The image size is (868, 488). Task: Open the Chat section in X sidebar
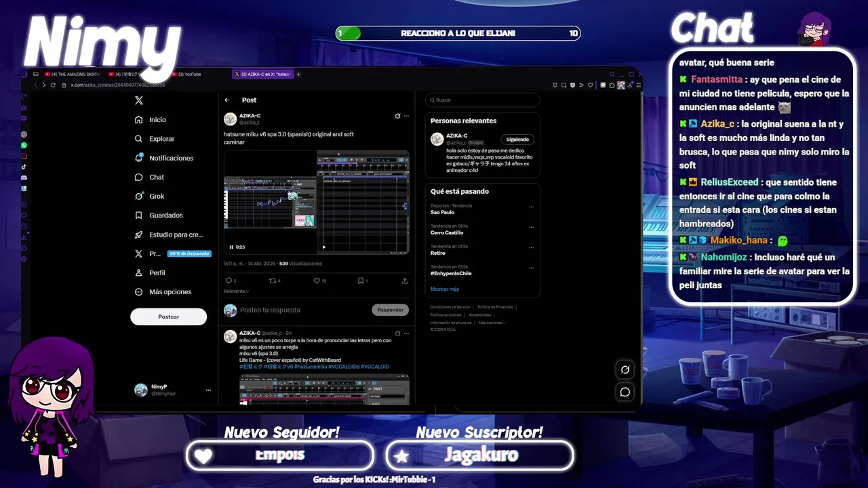coord(150,177)
